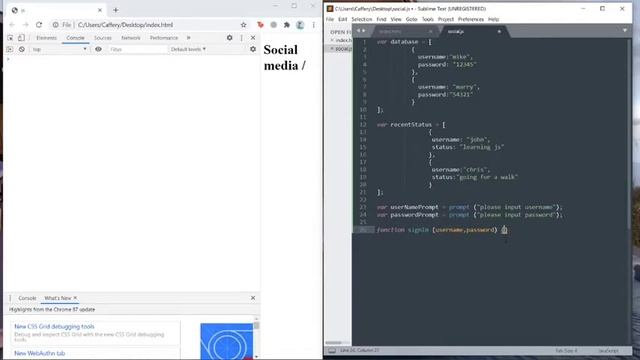640x360 pixels.
Task: Bookmark this page with the star icon
Action: click(243, 25)
